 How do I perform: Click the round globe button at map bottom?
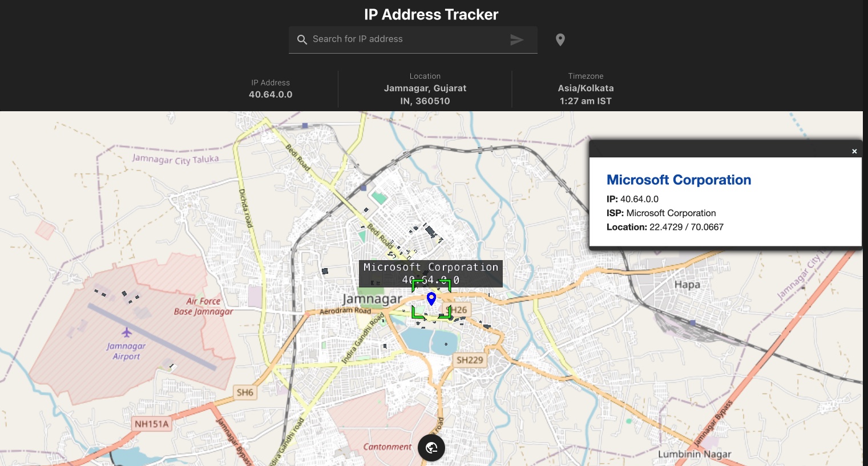click(x=431, y=448)
